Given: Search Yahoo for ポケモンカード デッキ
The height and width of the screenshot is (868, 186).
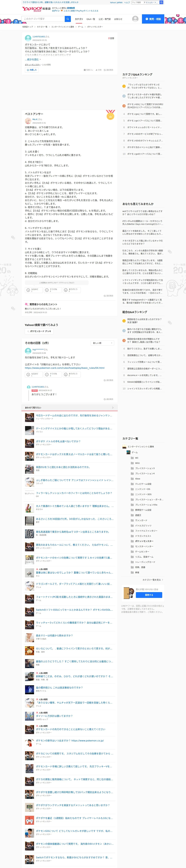Looking at the screenshot, I should pyautogui.click(x=39, y=331).
